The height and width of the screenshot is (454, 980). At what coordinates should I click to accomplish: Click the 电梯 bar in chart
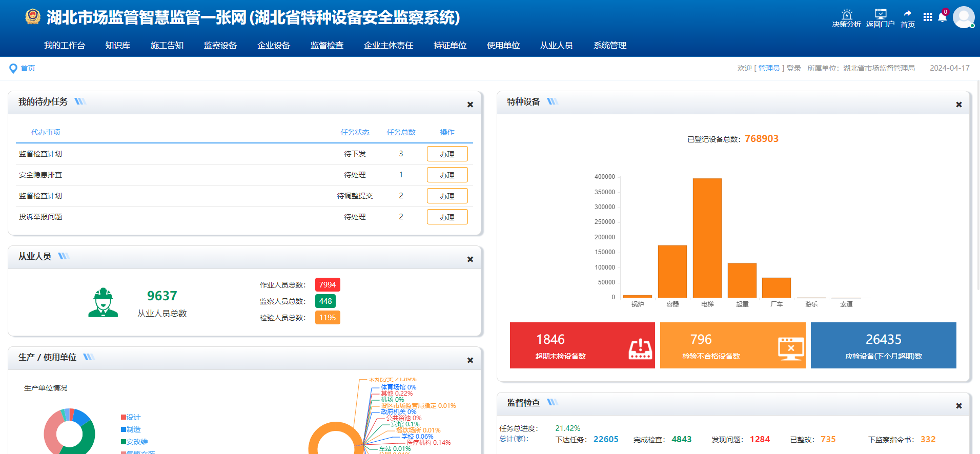[x=707, y=238]
